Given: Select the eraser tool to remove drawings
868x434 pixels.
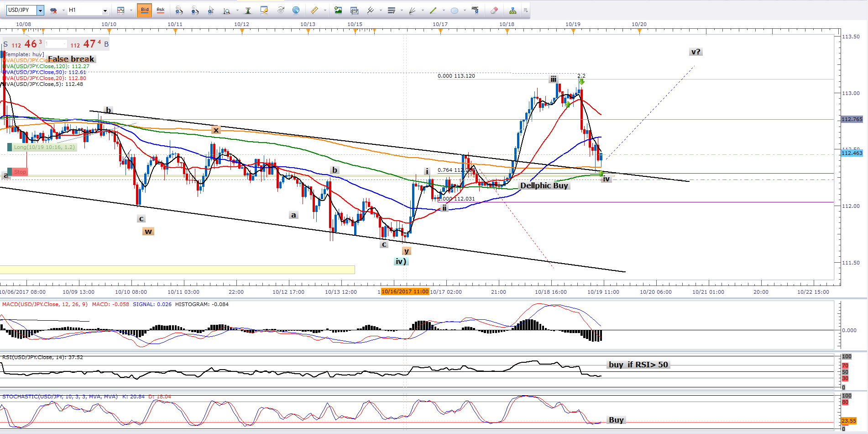Looking at the screenshot, I should tap(494, 10).
